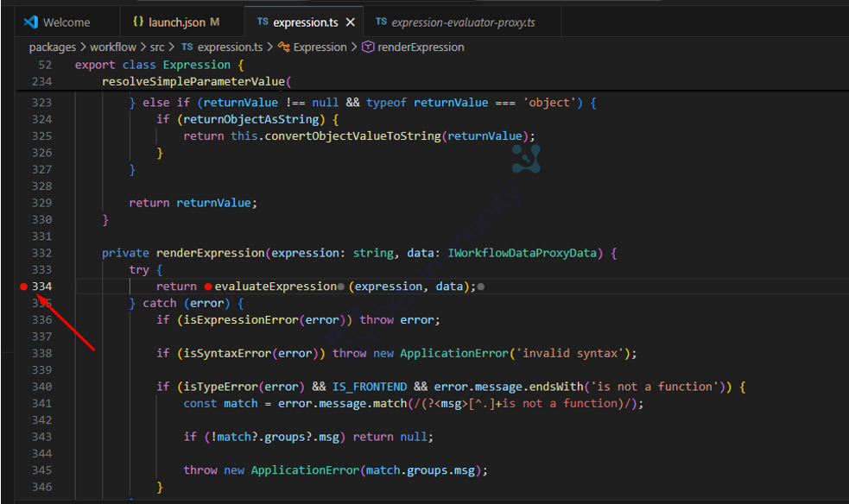Toggle the breakpoint on line 334
The image size is (849, 504).
tap(23, 287)
